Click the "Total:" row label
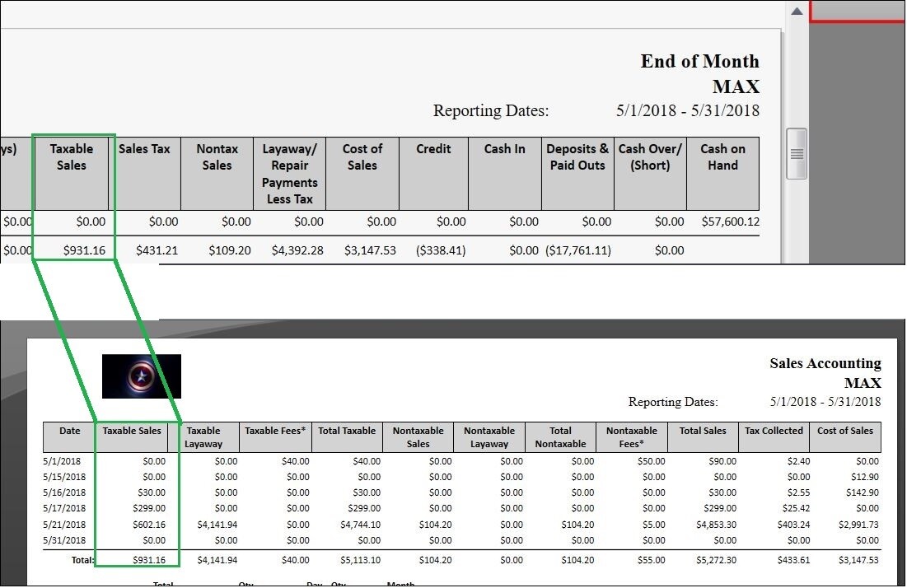Viewport: 907px width, 588px height. (82, 560)
